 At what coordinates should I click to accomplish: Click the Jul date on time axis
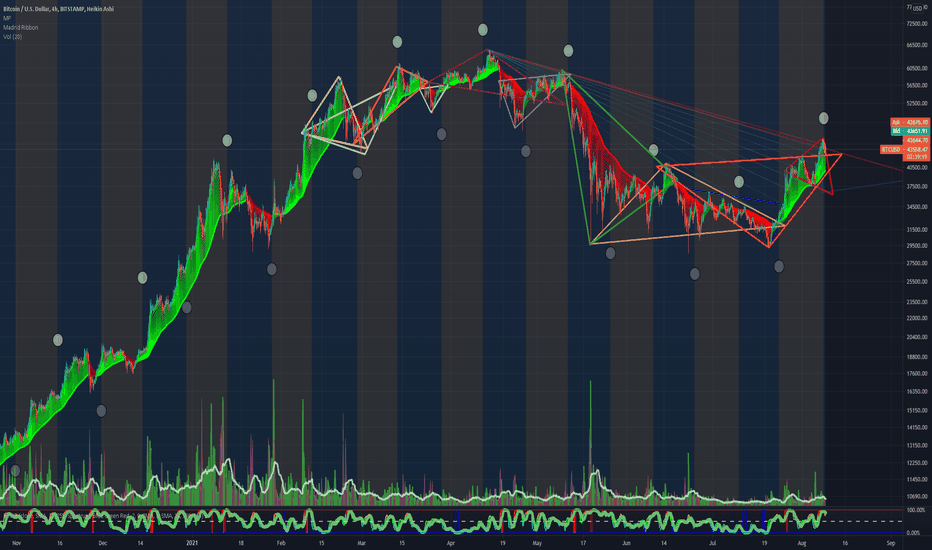pyautogui.click(x=712, y=543)
